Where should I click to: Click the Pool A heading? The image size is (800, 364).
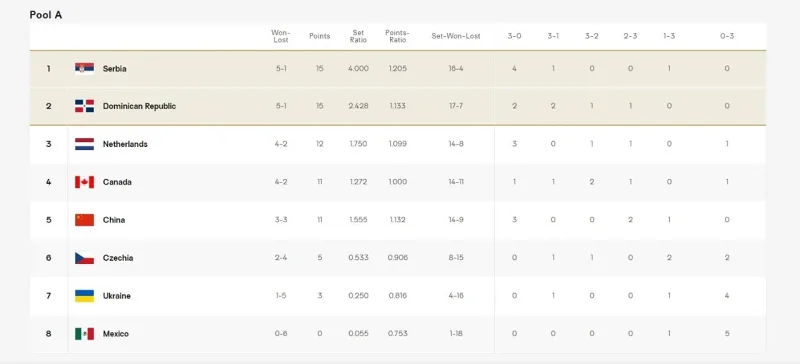(x=46, y=15)
